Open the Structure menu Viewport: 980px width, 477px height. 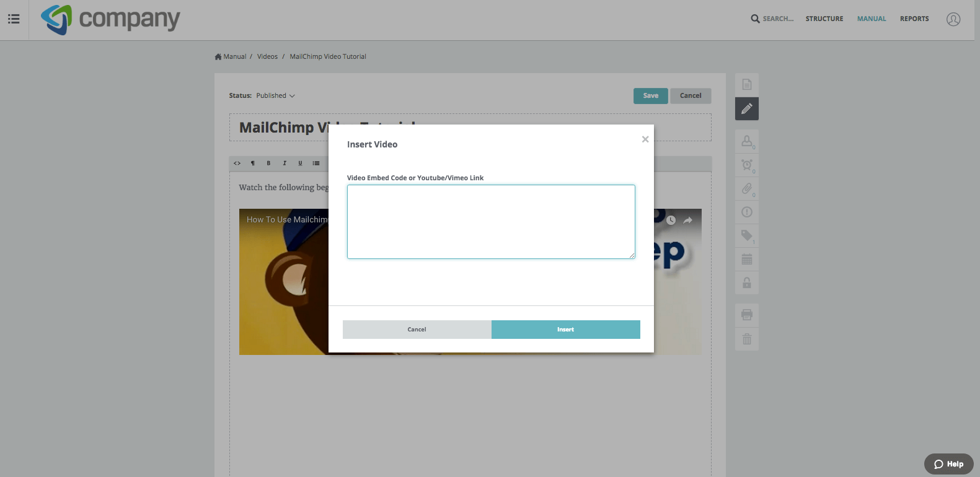pos(824,19)
